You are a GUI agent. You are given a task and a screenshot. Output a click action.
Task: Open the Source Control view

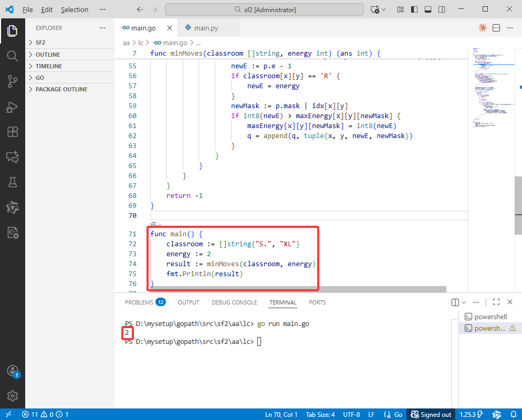12,81
